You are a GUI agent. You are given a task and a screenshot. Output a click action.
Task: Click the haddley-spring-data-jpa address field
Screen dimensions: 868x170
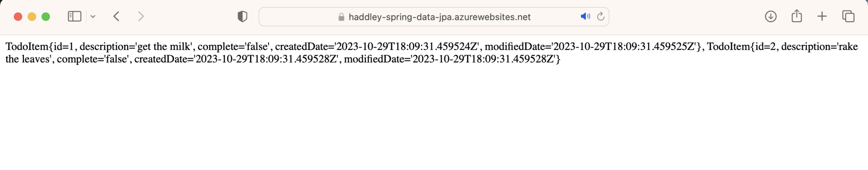(x=439, y=17)
